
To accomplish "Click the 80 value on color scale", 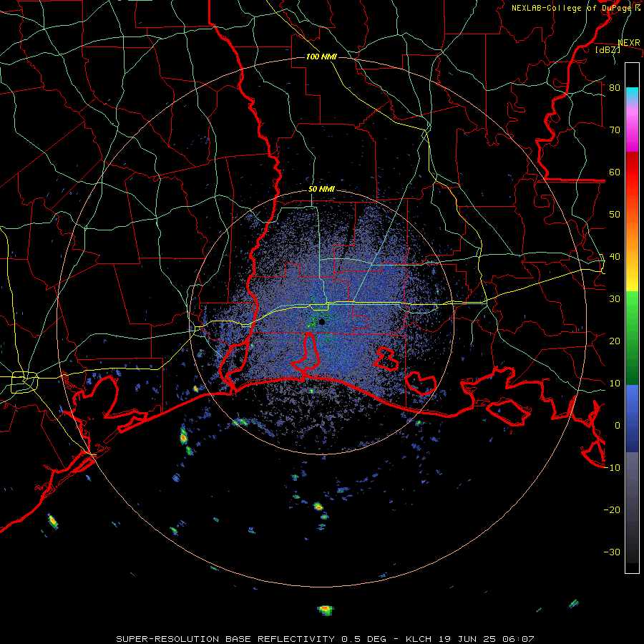I will [615, 88].
